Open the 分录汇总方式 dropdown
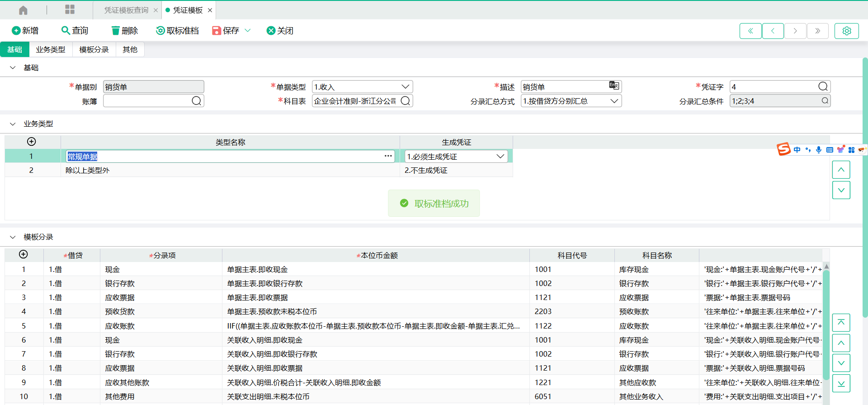The image size is (868, 405). [x=571, y=101]
